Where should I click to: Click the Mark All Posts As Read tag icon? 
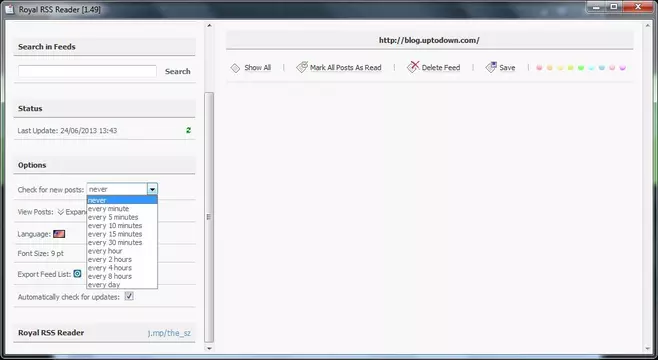pyautogui.click(x=301, y=67)
